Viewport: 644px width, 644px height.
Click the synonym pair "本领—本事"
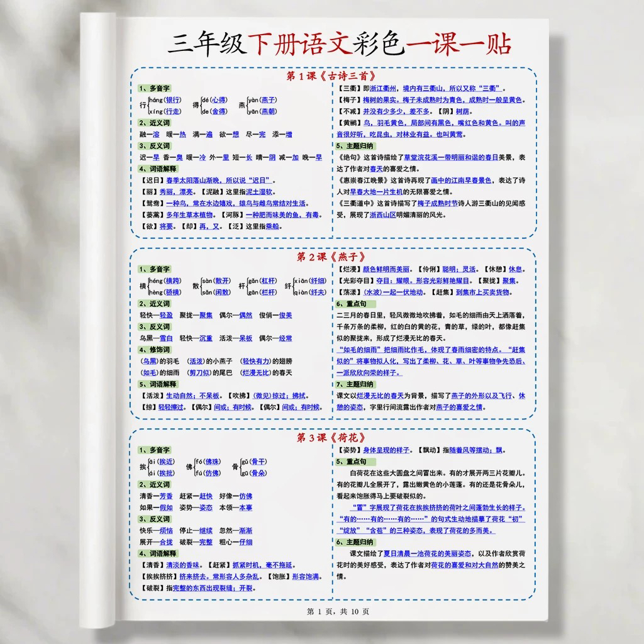tap(236, 508)
